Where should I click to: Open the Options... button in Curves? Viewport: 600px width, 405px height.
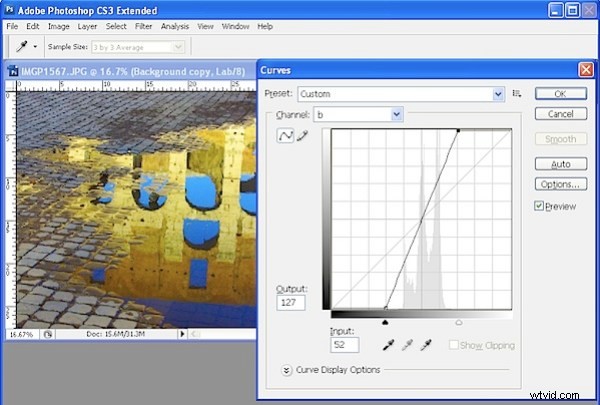[561, 184]
